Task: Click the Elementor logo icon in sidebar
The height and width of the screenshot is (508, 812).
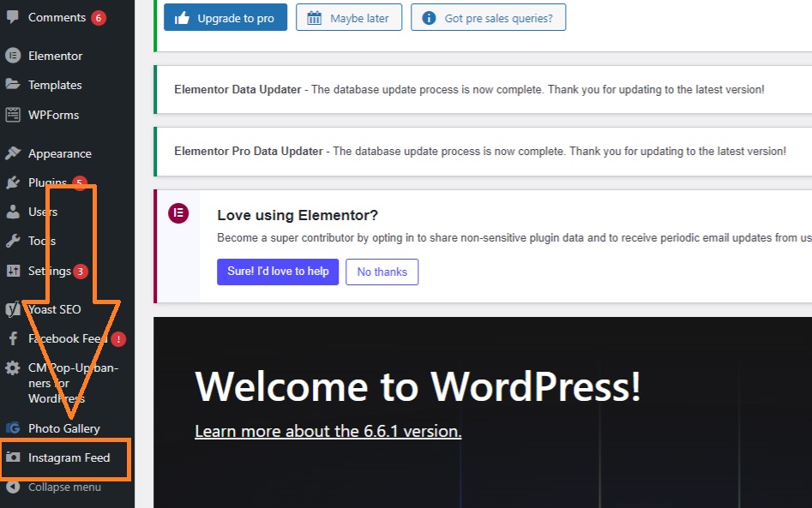Action: (x=12, y=56)
